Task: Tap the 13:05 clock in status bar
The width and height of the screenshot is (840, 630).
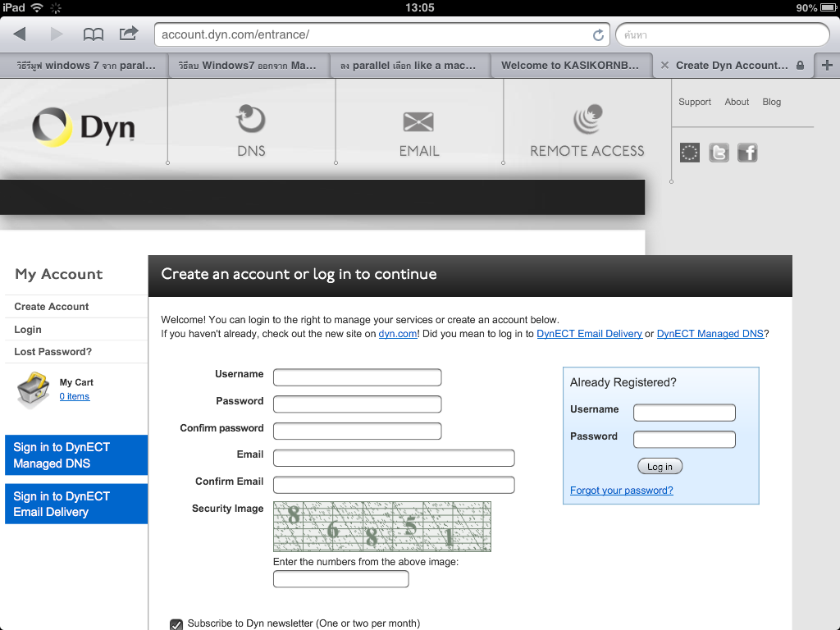Action: [x=419, y=7]
